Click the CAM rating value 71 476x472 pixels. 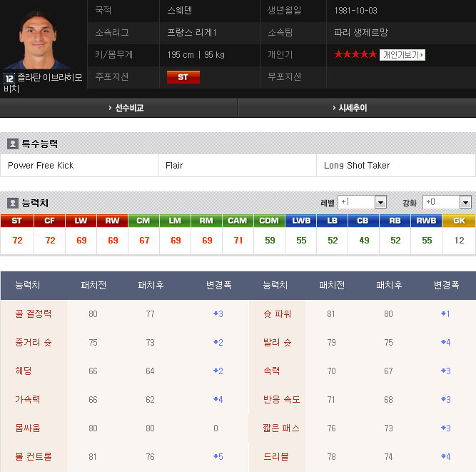[238, 241]
